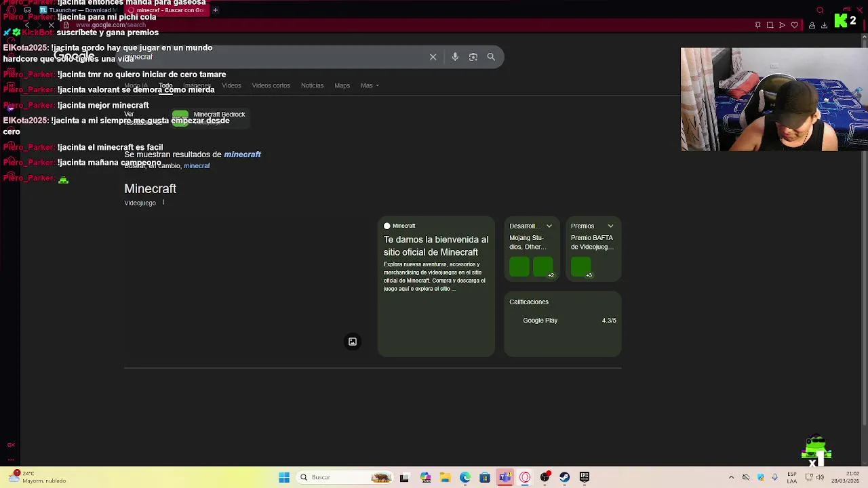868x488 pixels.
Task: Open Google Lens image search icon
Action: pos(473,57)
